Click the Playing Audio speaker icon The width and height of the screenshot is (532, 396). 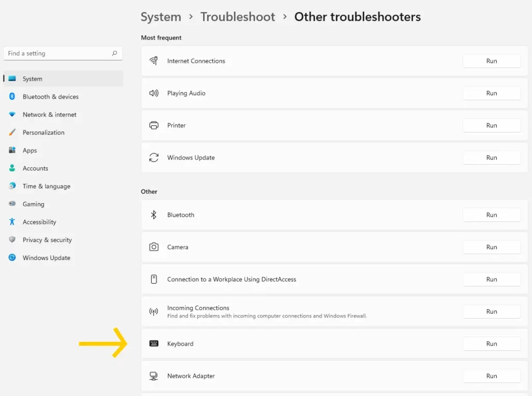click(x=154, y=93)
